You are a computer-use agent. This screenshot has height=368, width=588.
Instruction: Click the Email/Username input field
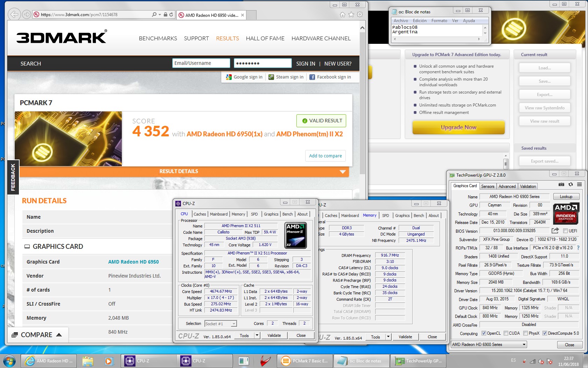click(x=201, y=63)
